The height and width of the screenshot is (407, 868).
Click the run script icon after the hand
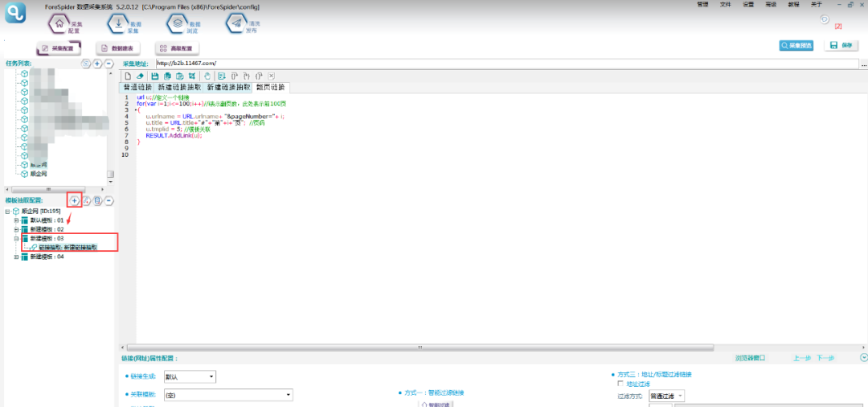pos(222,76)
